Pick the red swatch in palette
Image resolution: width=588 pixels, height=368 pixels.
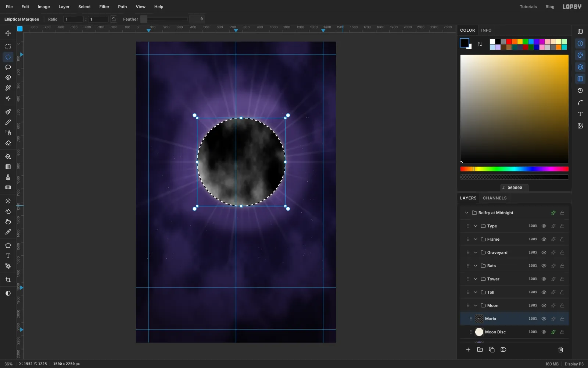point(509,42)
